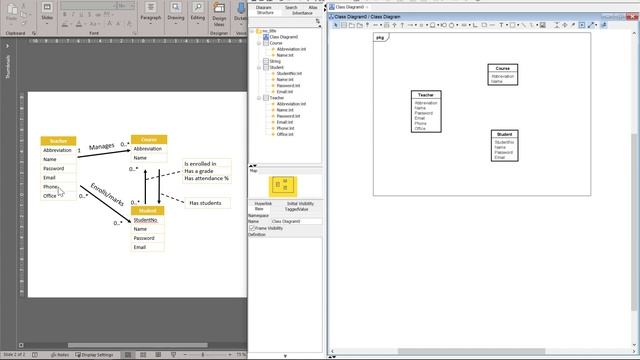
Task: Click the diagram canvas vertical scrollbar
Action: click(x=634, y=222)
